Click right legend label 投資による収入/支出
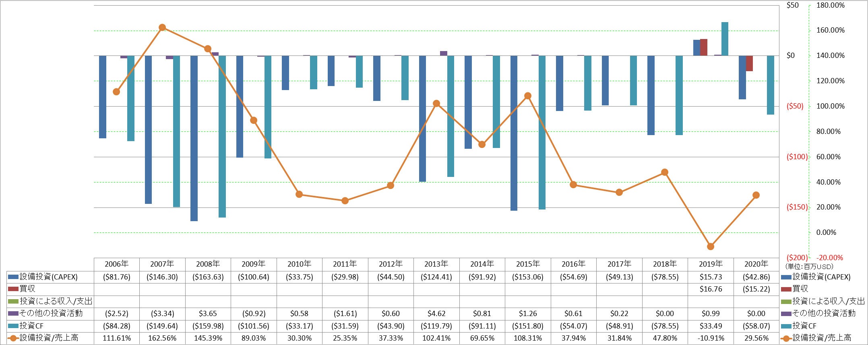 [829, 301]
